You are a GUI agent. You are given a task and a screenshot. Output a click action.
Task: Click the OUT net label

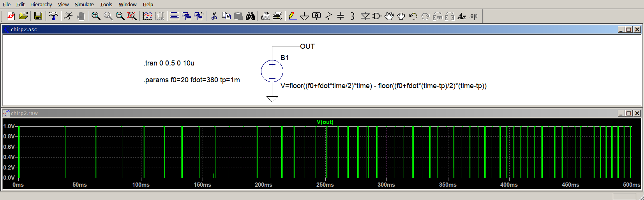point(307,46)
